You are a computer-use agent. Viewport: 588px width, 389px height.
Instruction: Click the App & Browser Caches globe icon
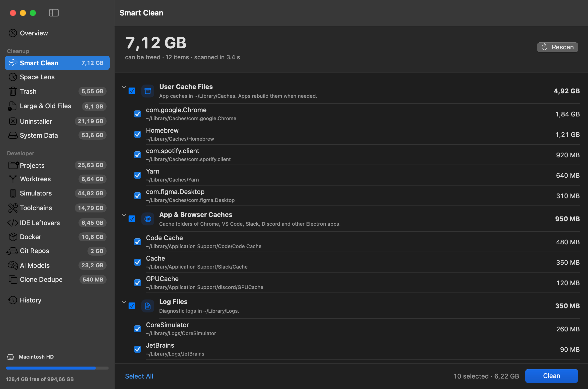tap(148, 219)
